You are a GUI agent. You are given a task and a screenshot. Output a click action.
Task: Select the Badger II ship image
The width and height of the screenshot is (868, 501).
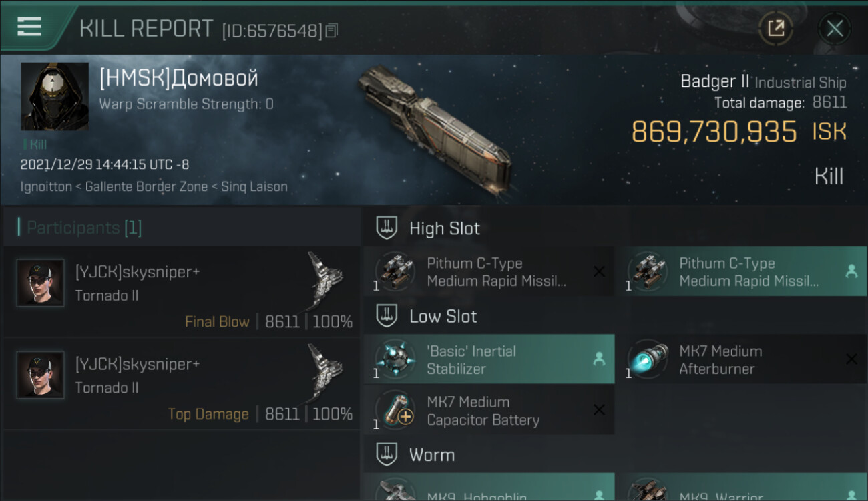(x=434, y=127)
